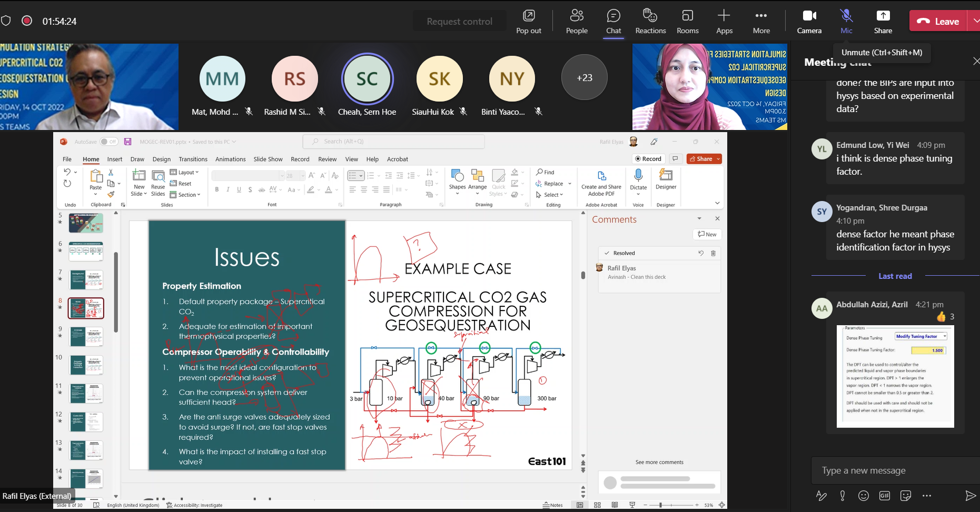Switch to Slide Sorter view
This screenshot has width=980, height=512.
pos(597,505)
